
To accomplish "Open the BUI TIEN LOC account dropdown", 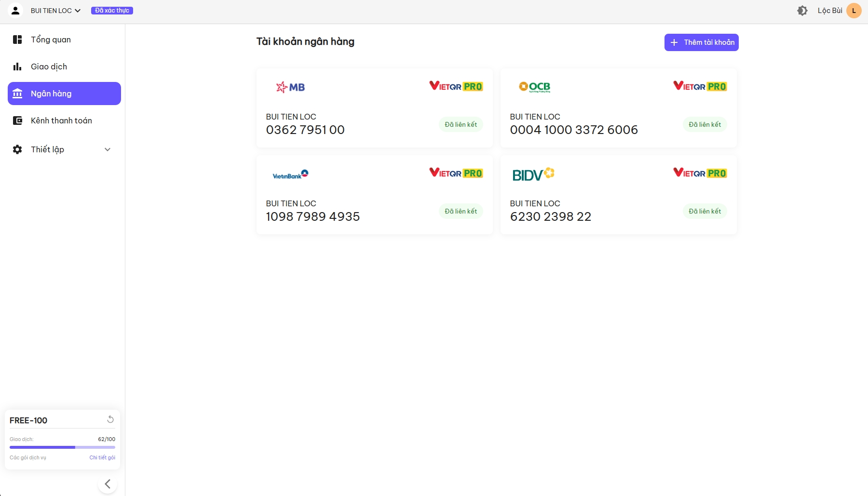I will 56,11.
